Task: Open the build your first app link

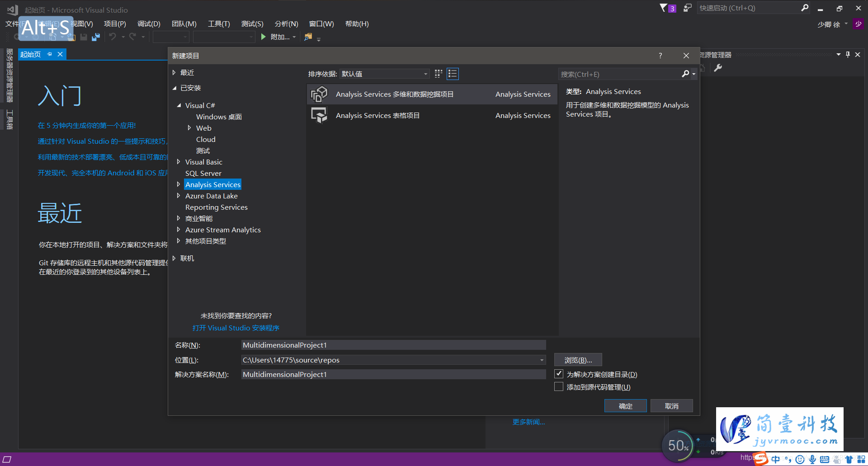Action: pos(87,125)
